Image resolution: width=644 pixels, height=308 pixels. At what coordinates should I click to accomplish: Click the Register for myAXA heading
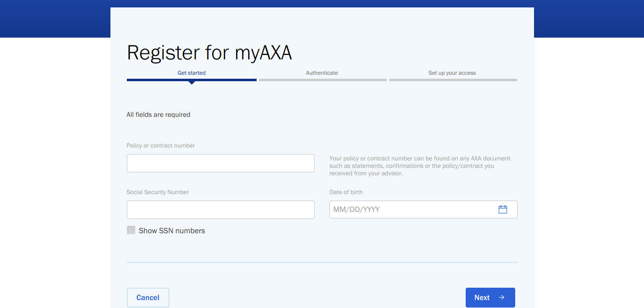pyautogui.click(x=210, y=52)
